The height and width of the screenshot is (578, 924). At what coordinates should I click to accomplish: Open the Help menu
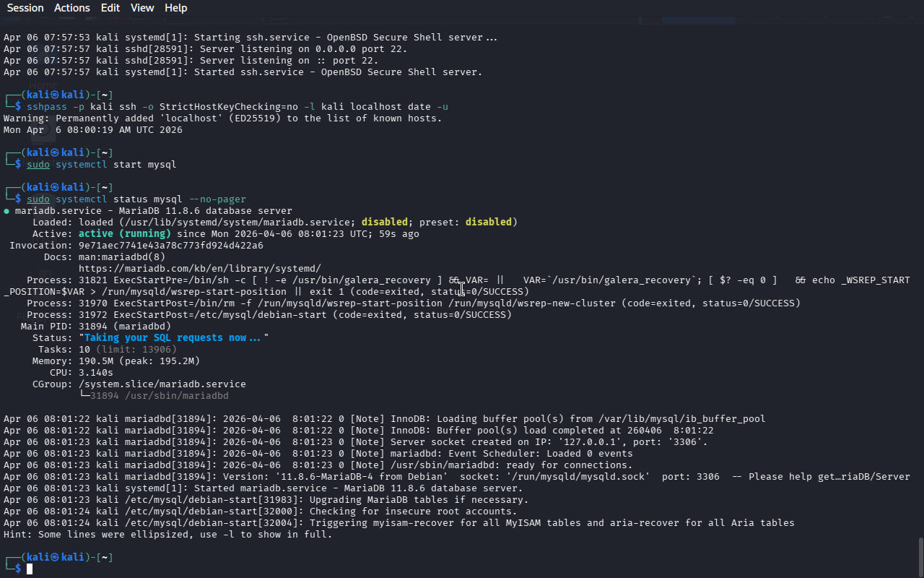coord(175,8)
